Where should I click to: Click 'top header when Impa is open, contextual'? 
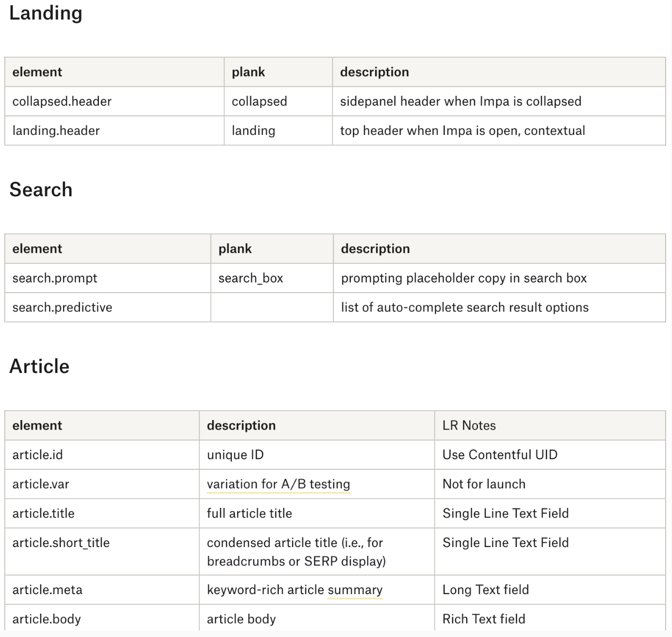pyautogui.click(x=462, y=131)
